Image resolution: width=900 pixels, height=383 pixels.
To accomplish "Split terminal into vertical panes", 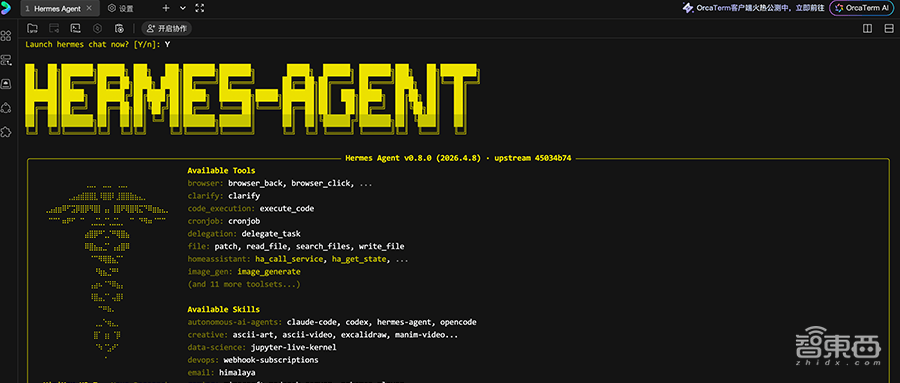I will (867, 28).
